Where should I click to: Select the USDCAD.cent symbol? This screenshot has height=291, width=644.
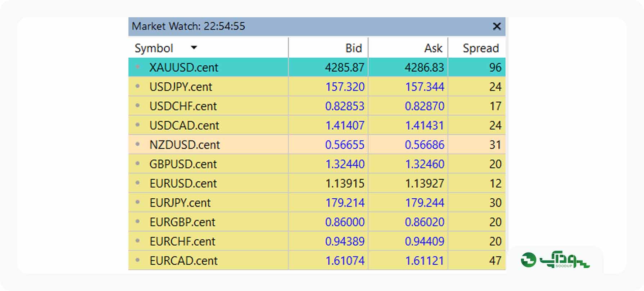(x=184, y=125)
